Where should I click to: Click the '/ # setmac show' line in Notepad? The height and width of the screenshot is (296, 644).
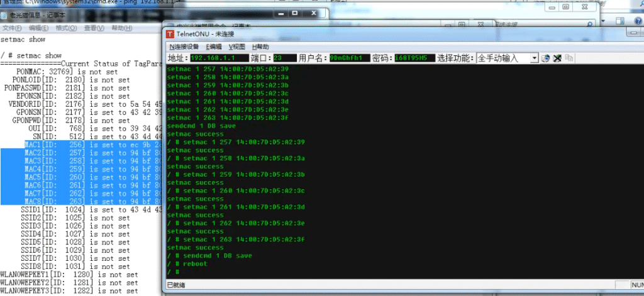31,55
